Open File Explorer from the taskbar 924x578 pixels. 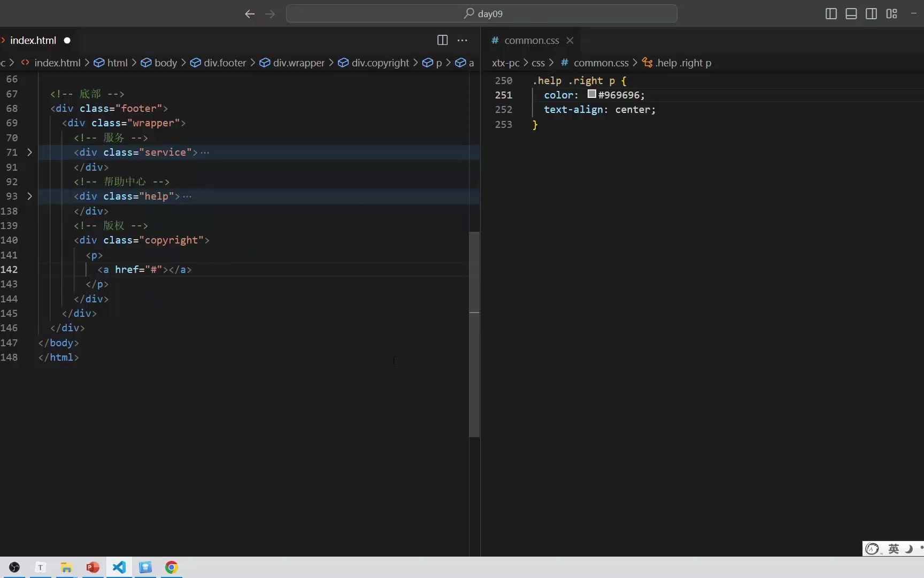(66, 567)
